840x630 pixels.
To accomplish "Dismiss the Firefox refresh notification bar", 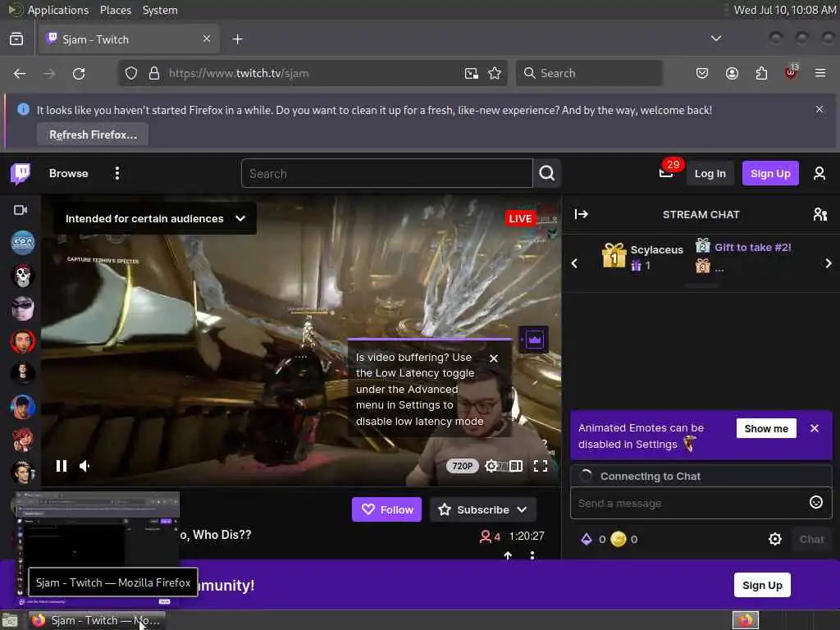I will click(819, 109).
